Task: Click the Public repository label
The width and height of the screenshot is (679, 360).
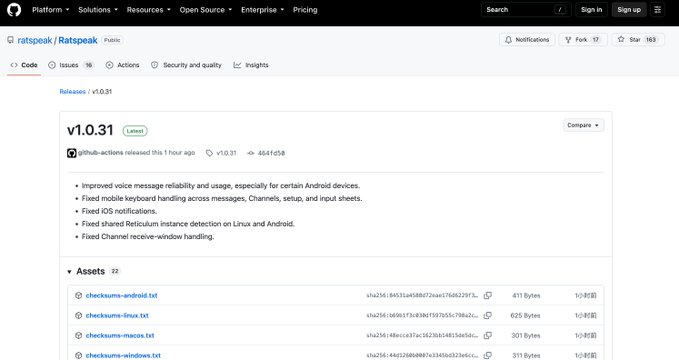Action: (112, 40)
